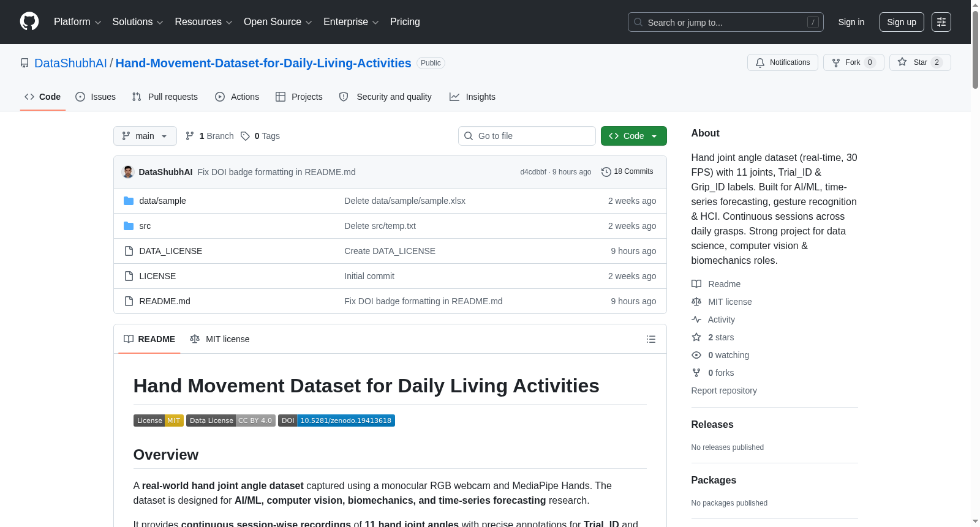This screenshot has width=980, height=527.
Task: Click the Search or jump to field
Action: click(726, 22)
